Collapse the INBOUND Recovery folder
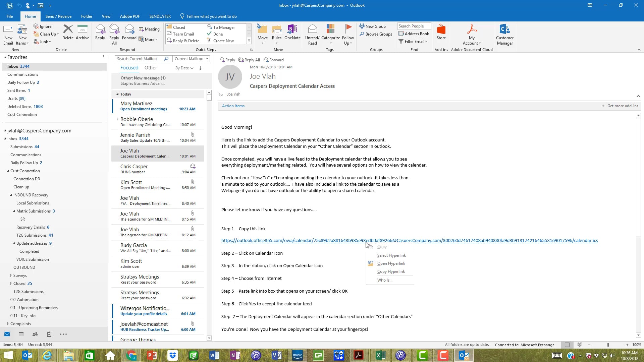644x362 pixels. point(11,195)
